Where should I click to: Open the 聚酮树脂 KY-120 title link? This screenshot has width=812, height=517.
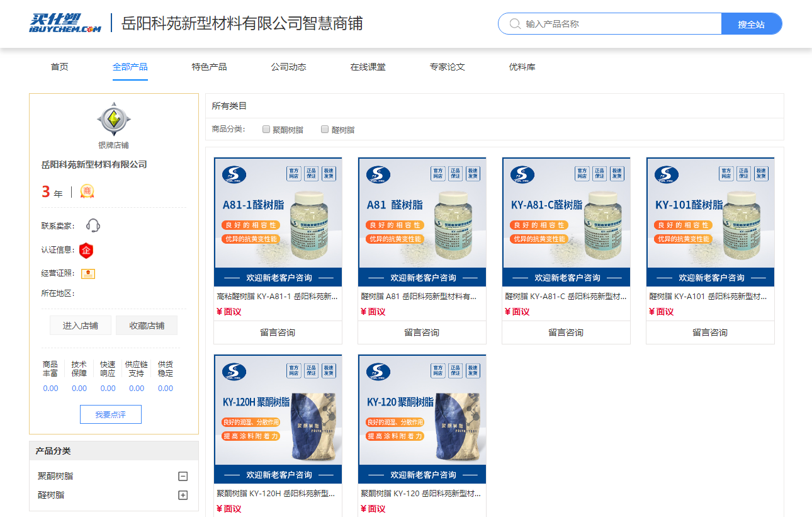[x=420, y=493]
